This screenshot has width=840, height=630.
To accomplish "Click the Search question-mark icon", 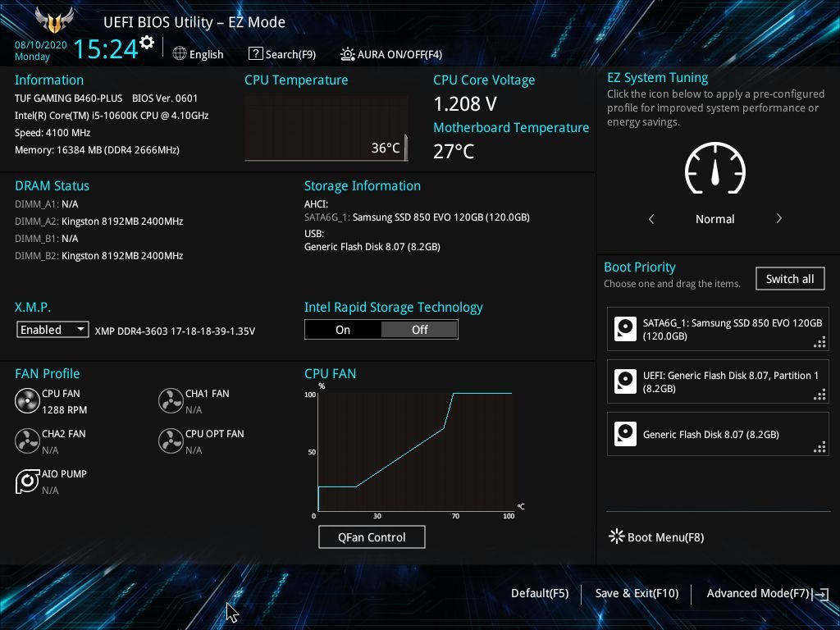I will coord(256,53).
